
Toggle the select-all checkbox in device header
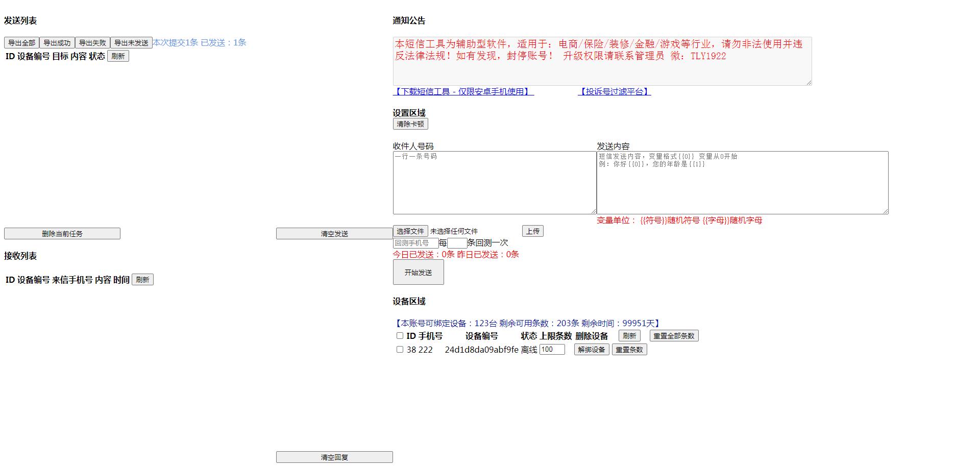(x=400, y=335)
